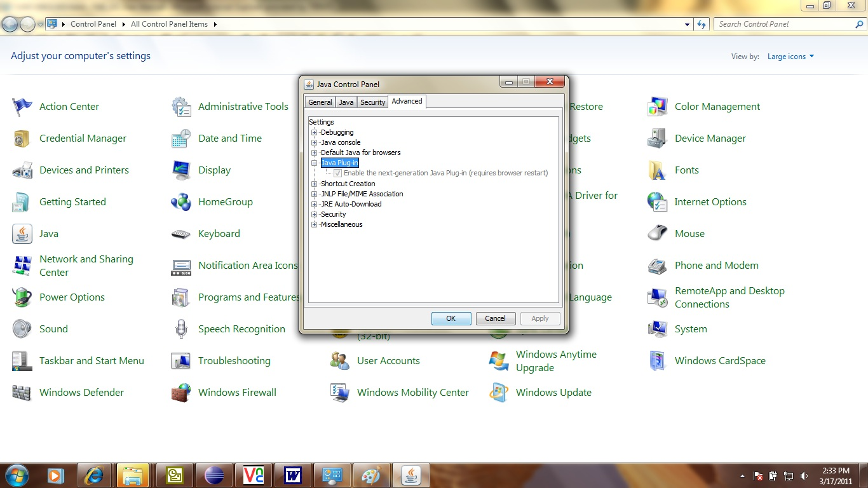Click the Windows Defender wall icon
The width and height of the screenshot is (868, 488).
22,393
